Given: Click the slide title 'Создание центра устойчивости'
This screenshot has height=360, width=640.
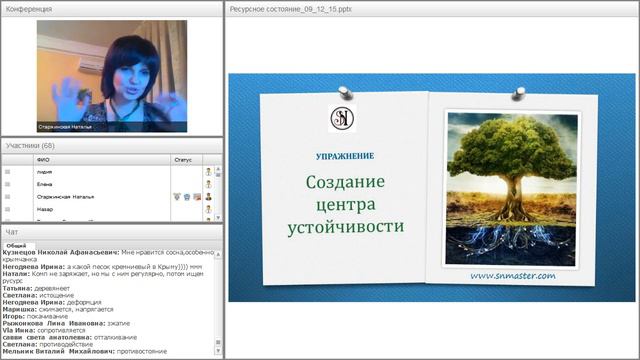Looking at the screenshot, I should (x=345, y=204).
